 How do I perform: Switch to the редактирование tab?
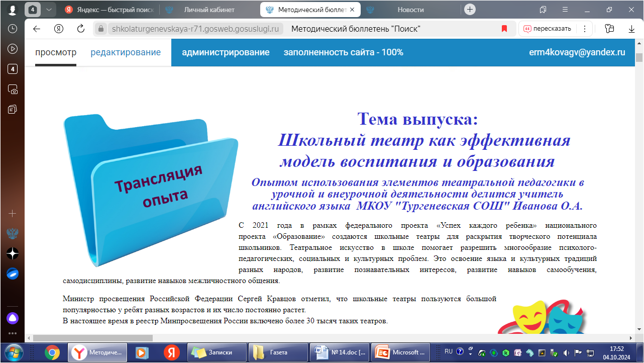click(126, 52)
